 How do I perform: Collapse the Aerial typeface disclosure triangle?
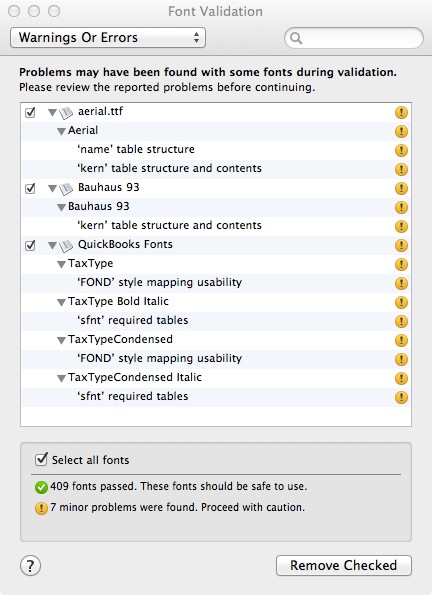pos(61,132)
